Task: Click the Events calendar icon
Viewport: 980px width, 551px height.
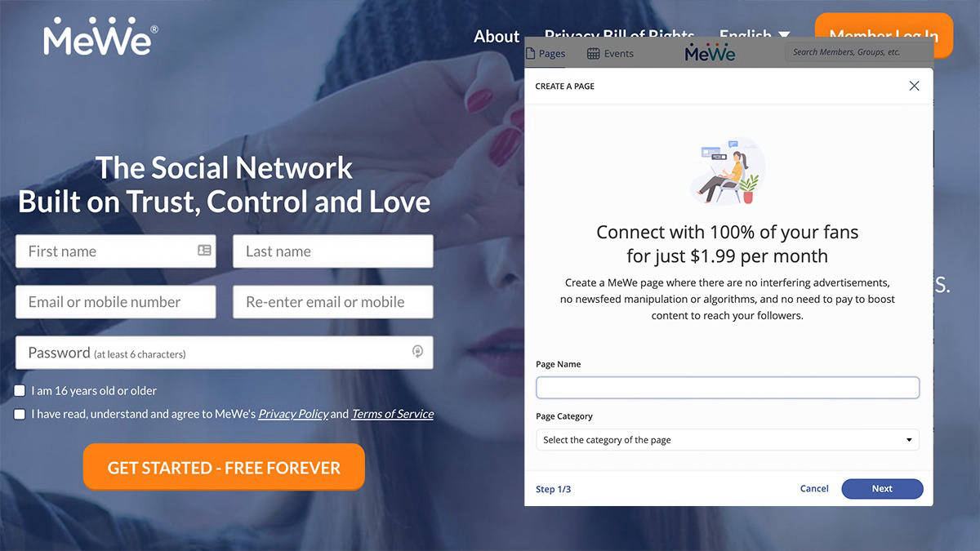Action: coord(594,54)
